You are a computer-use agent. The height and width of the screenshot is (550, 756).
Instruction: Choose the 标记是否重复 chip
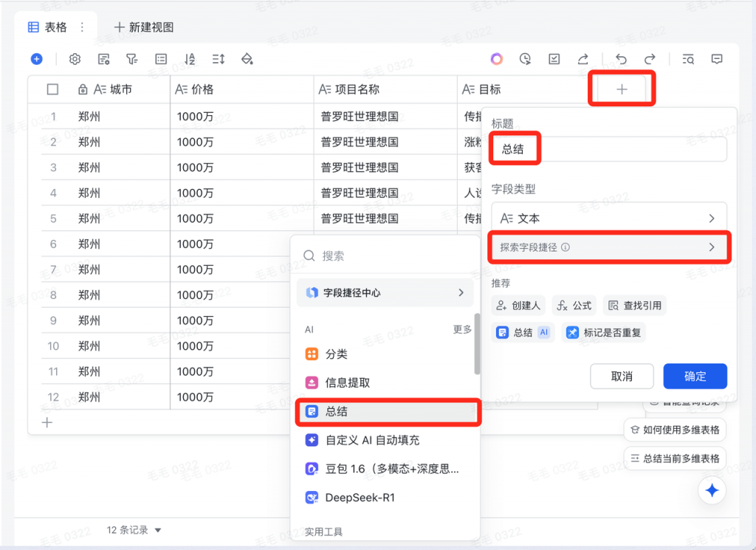coord(603,333)
